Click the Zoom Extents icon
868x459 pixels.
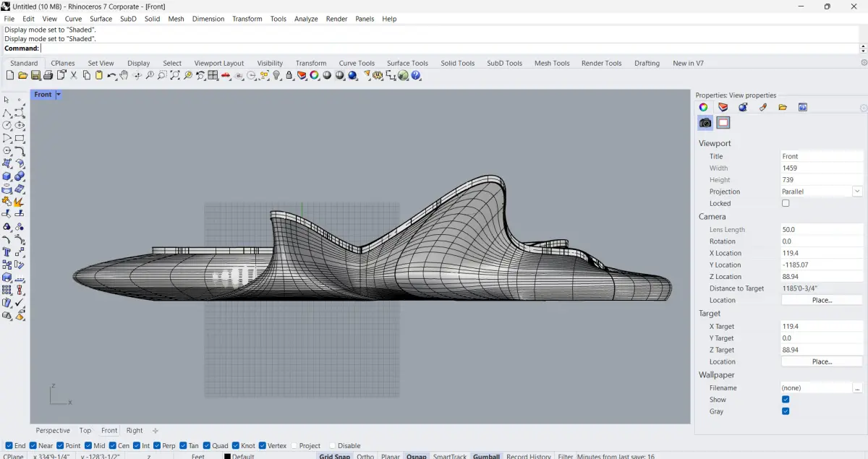tap(175, 75)
